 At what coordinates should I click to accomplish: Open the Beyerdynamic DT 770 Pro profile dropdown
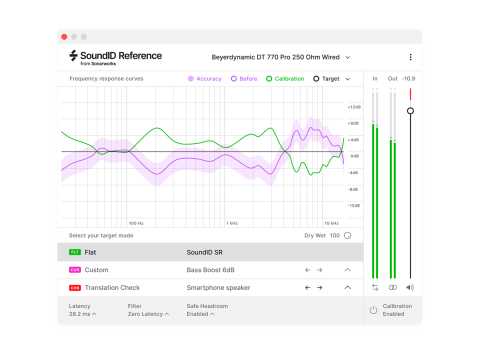(x=281, y=57)
